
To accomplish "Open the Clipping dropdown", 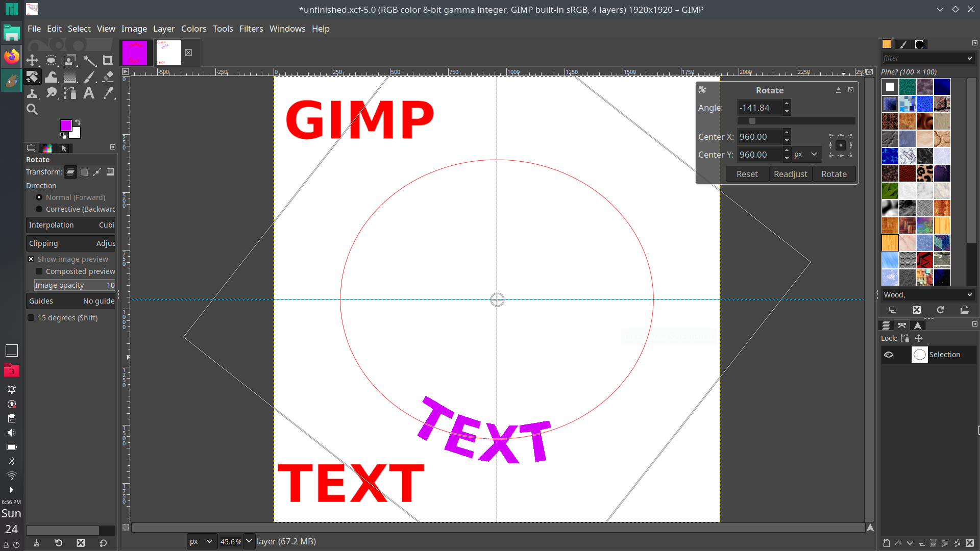I will pyautogui.click(x=71, y=243).
